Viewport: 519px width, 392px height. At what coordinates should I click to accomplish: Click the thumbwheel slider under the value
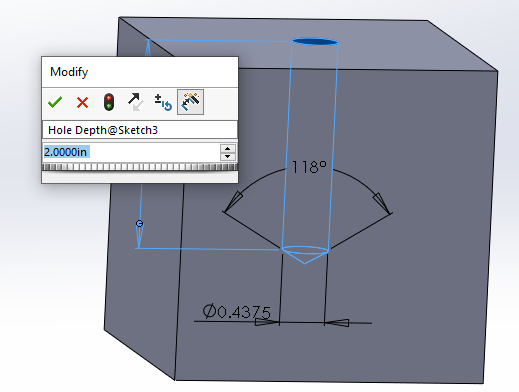140,167
